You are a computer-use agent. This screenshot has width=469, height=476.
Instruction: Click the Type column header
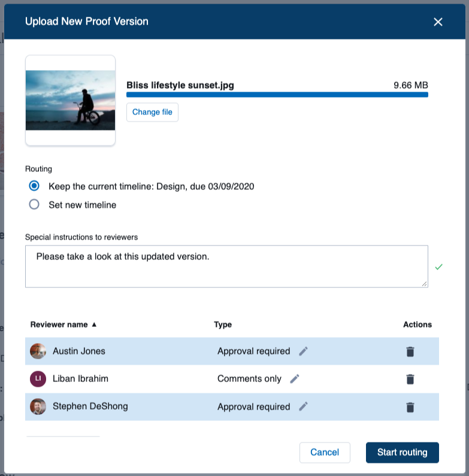coord(223,325)
